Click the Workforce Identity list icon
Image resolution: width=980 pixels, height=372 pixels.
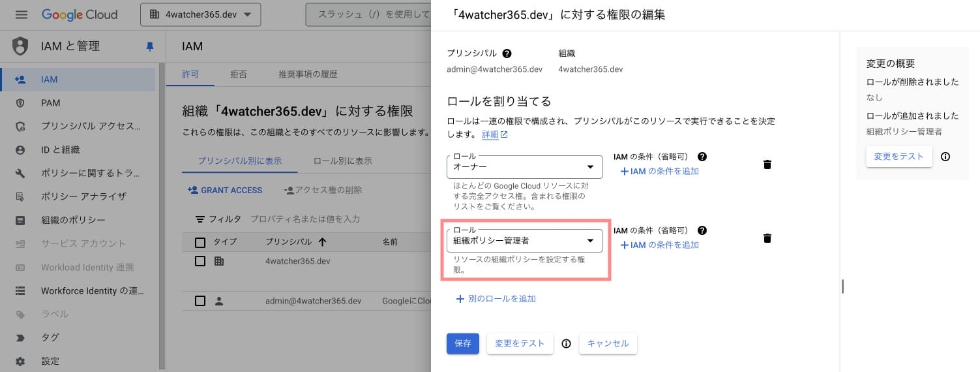(20, 290)
